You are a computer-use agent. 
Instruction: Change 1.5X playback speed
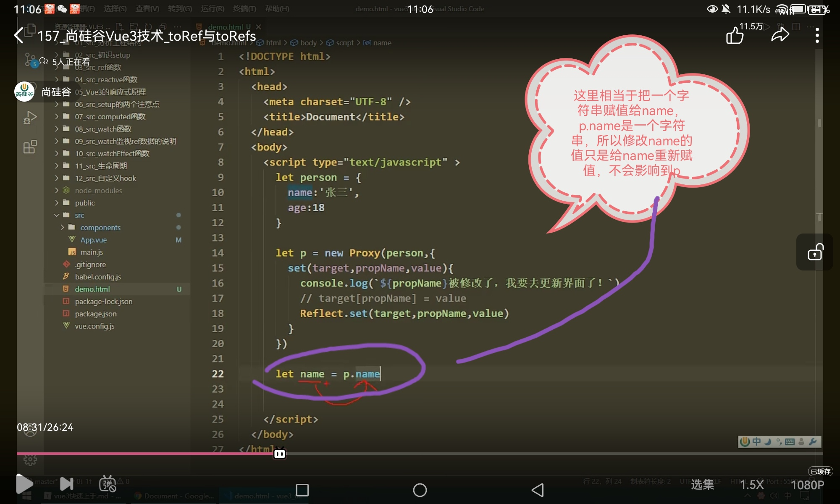[x=751, y=485]
